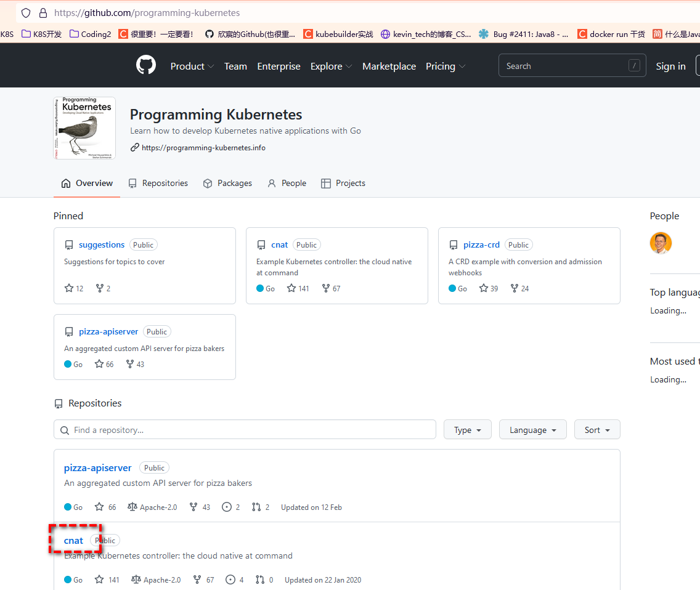The image size is (700, 590).
Task: Switch to the Repositories tab
Action: point(158,183)
